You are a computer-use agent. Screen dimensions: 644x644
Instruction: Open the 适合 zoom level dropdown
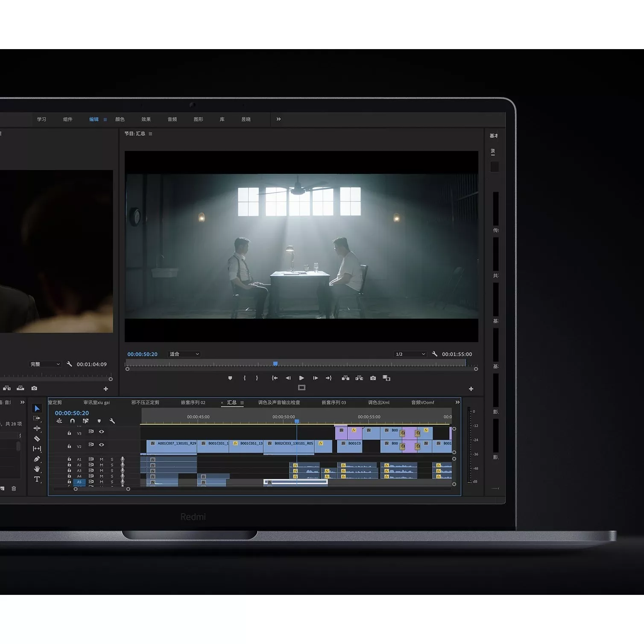tap(184, 354)
